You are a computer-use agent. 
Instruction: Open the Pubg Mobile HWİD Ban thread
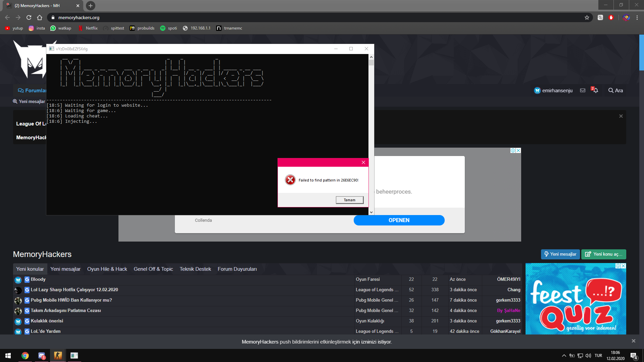[71, 300]
